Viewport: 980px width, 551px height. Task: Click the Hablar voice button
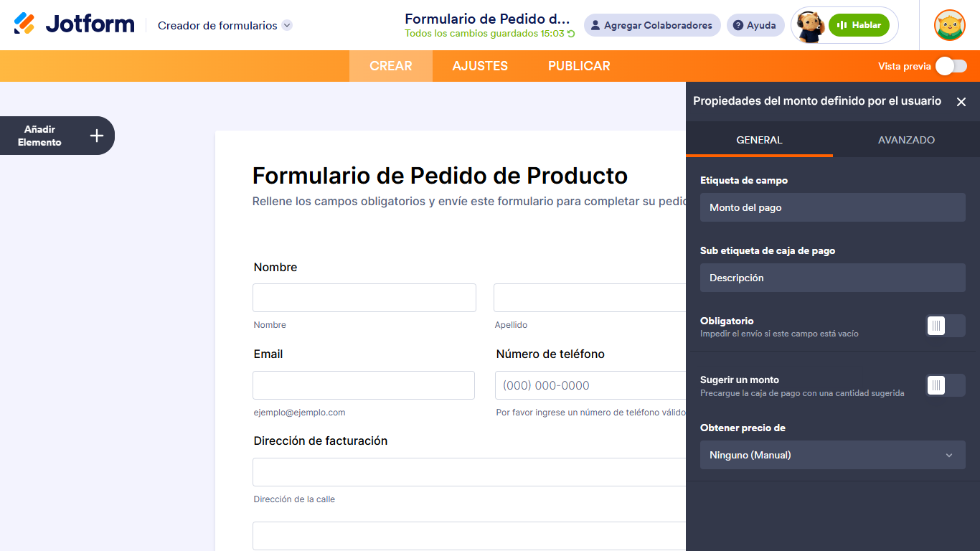click(x=859, y=25)
